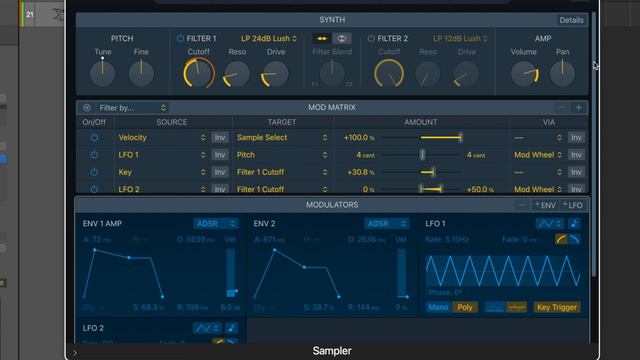Toggle the Velocity routing on/off
This screenshot has width=640, height=360.
pyautogui.click(x=94, y=138)
